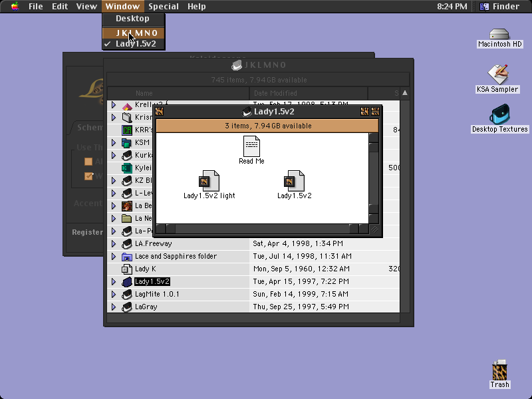Choose JKLMNO from the Window menu
This screenshot has height=399, width=532.
tap(134, 33)
